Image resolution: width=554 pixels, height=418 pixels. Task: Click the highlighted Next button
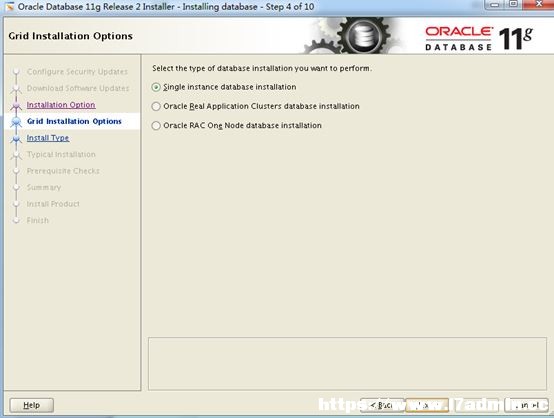coord(427,405)
